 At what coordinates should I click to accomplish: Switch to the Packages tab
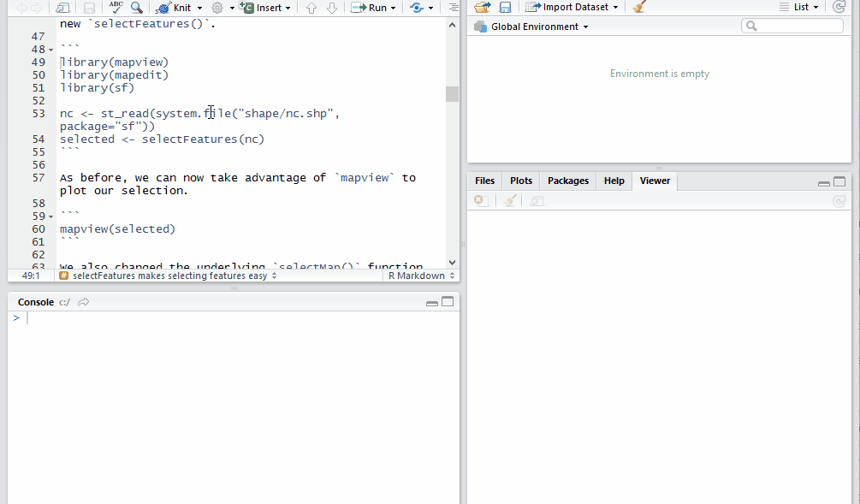point(566,181)
